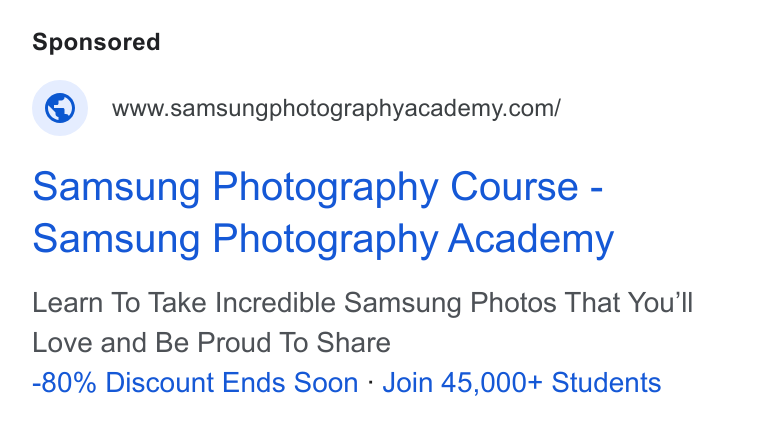
Task: Click the word Academy in the ad headline
Action: click(x=531, y=239)
